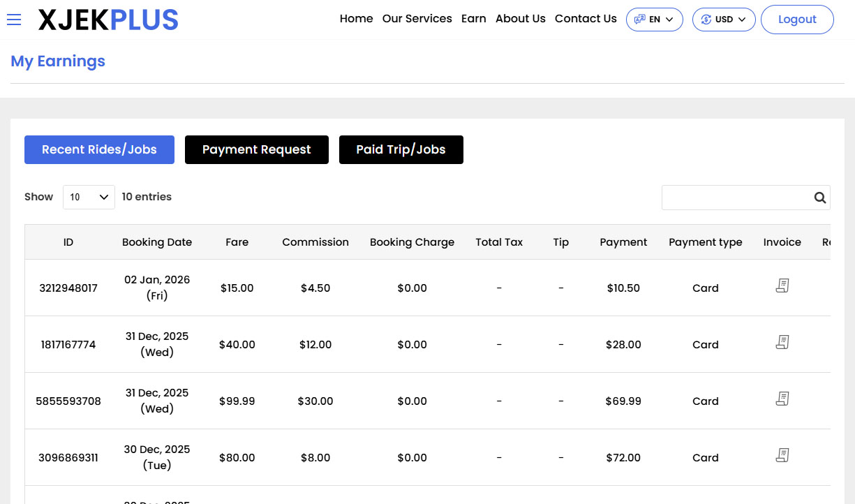Click the Logout button
The height and width of the screenshot is (504, 855).
(796, 20)
